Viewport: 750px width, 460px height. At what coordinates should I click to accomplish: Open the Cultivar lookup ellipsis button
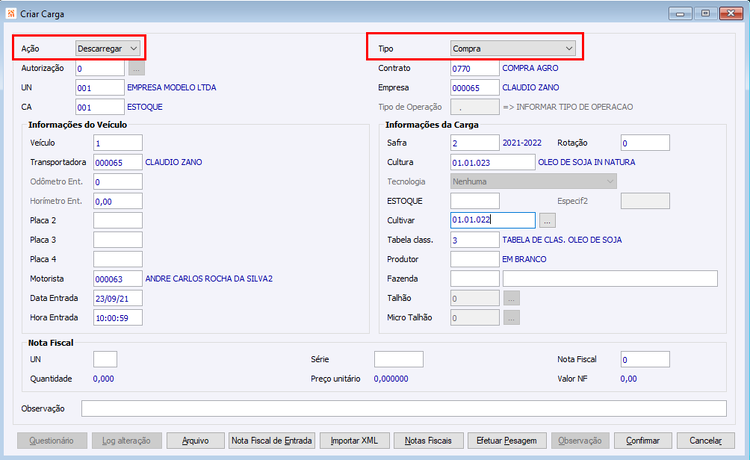(x=547, y=220)
